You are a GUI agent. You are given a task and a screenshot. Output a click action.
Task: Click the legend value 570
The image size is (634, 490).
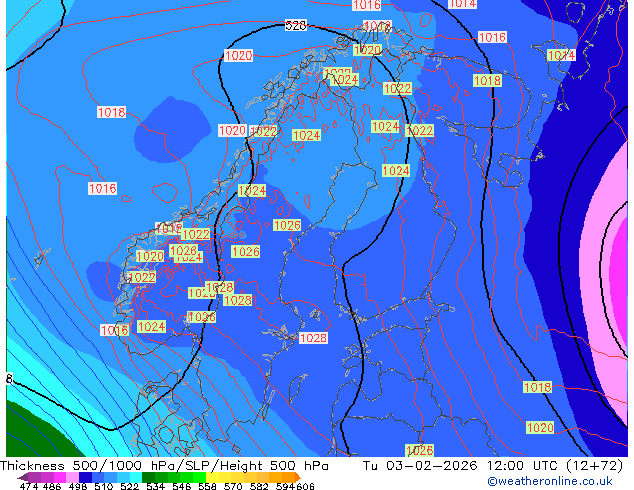pos(233,486)
